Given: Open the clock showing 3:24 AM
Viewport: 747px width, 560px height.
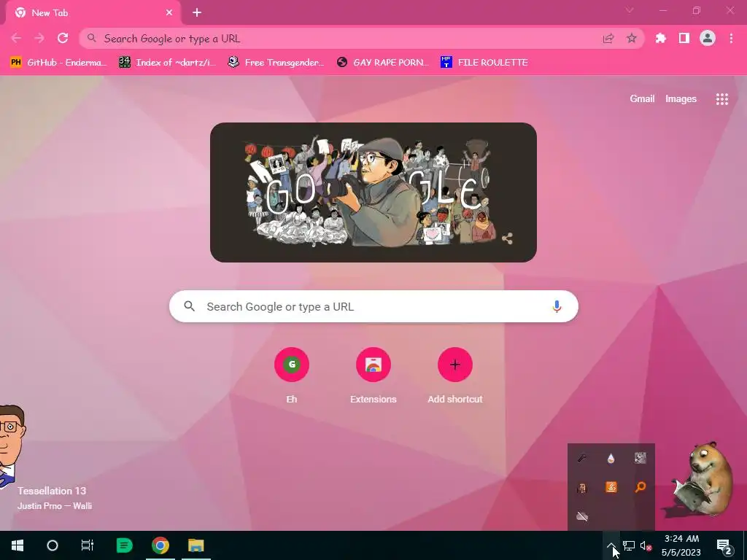Looking at the screenshot, I should (x=681, y=545).
